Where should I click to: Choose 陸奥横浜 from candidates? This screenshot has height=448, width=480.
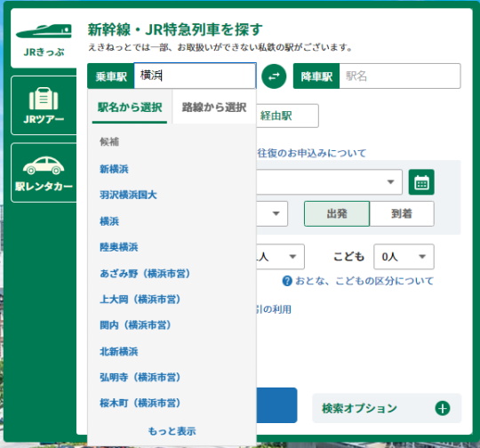point(119,247)
